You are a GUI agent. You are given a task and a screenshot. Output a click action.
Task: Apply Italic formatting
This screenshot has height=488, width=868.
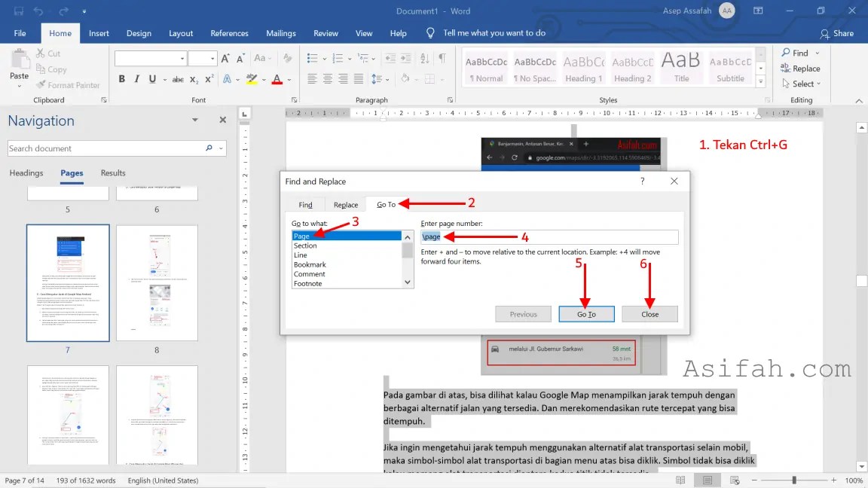point(136,79)
